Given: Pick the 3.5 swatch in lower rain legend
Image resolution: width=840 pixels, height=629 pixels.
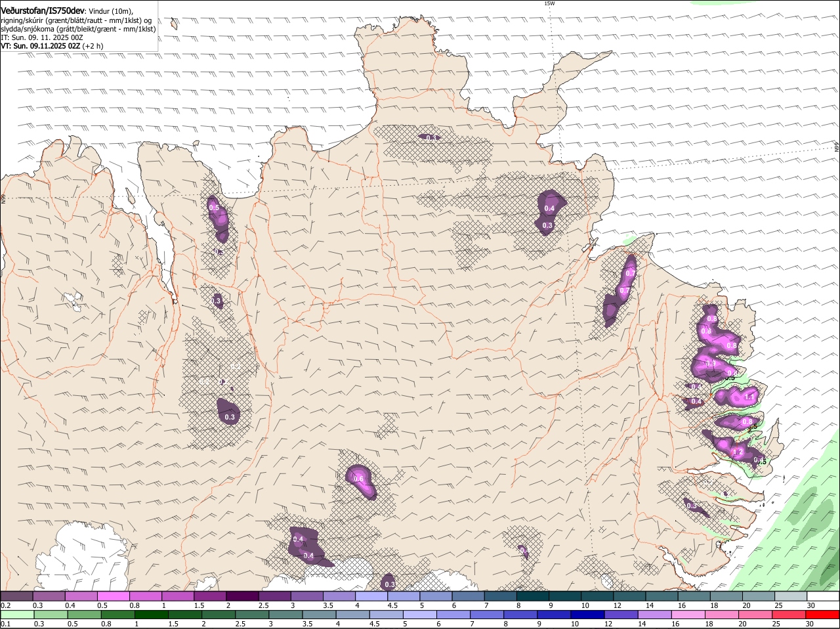Looking at the screenshot, I should point(319,615).
